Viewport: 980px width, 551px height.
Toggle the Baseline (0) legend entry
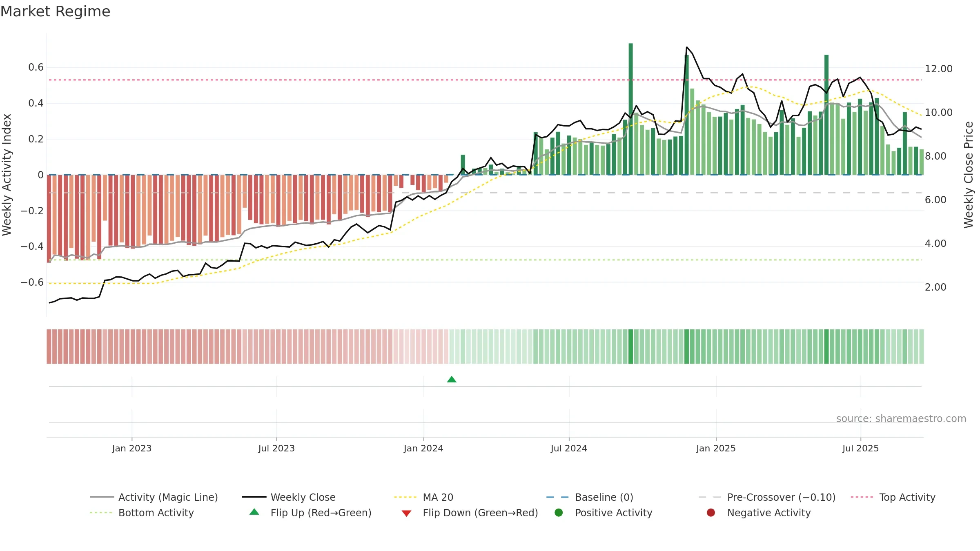[590, 497]
